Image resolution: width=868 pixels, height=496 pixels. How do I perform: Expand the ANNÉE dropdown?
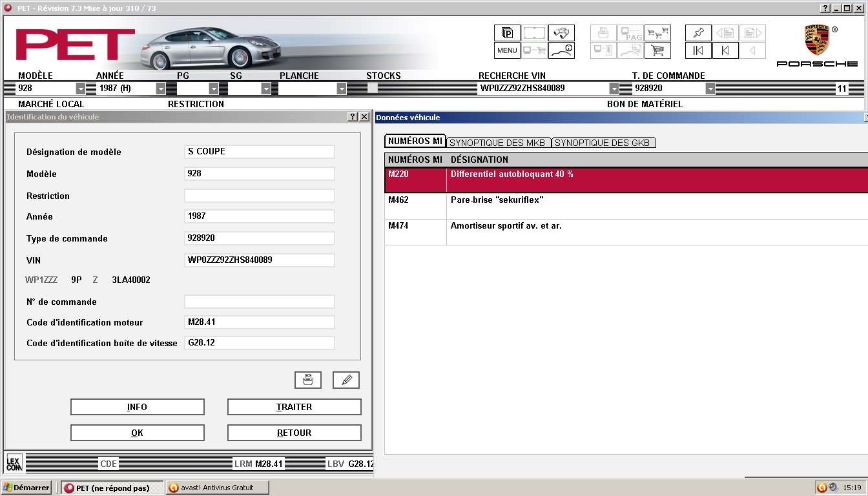(161, 88)
